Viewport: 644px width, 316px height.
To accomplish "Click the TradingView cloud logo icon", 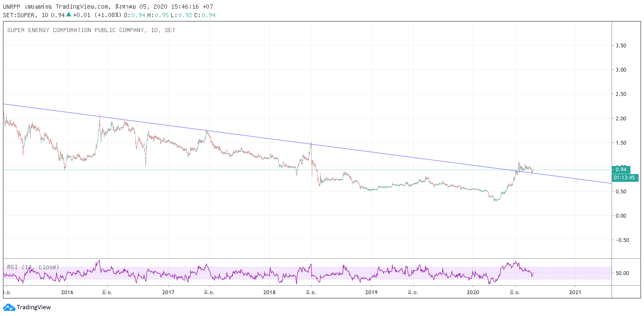I will (9, 307).
